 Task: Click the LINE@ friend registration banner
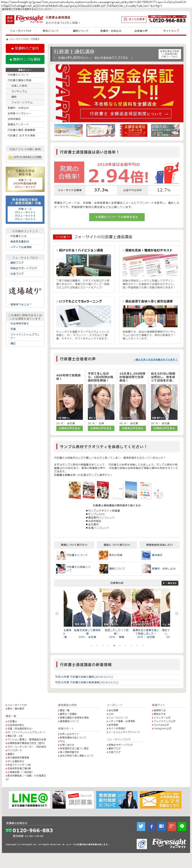coord(29,800)
